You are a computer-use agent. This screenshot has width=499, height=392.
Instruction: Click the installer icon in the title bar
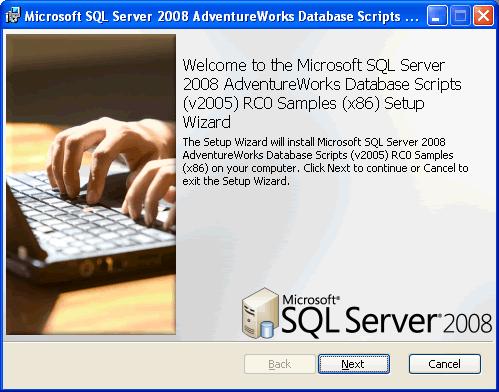(13, 15)
